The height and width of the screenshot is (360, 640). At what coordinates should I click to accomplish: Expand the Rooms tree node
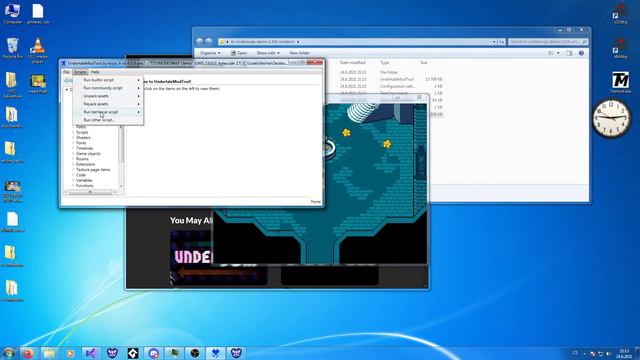tap(73, 159)
